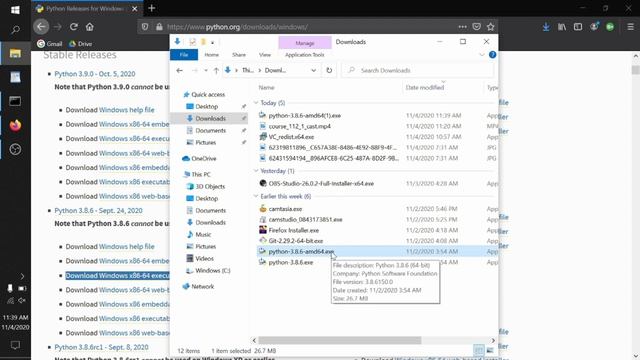Open File Explorer help icon
The image size is (640, 360).
(493, 55)
